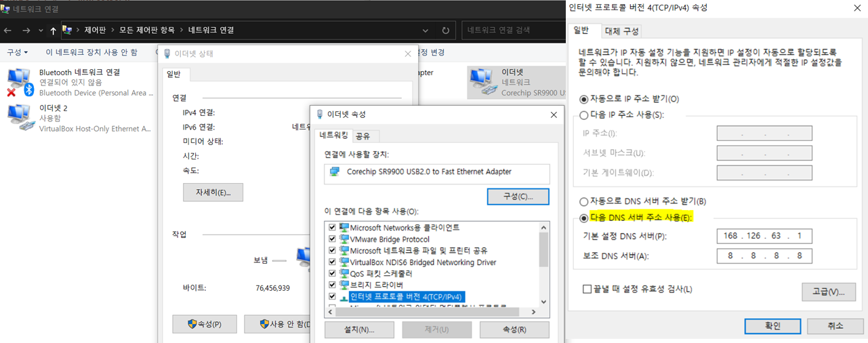Click 속성(P) button with shield icon
The height and width of the screenshot is (343, 868).
[x=205, y=324]
